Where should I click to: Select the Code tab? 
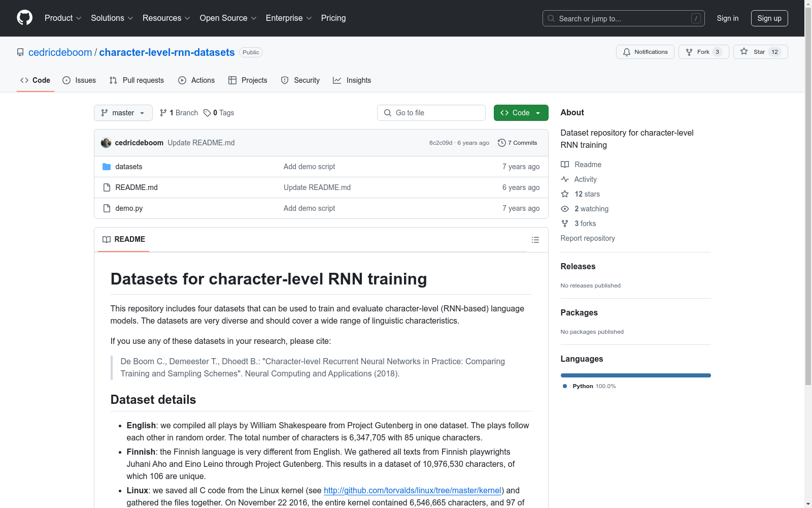(x=35, y=80)
